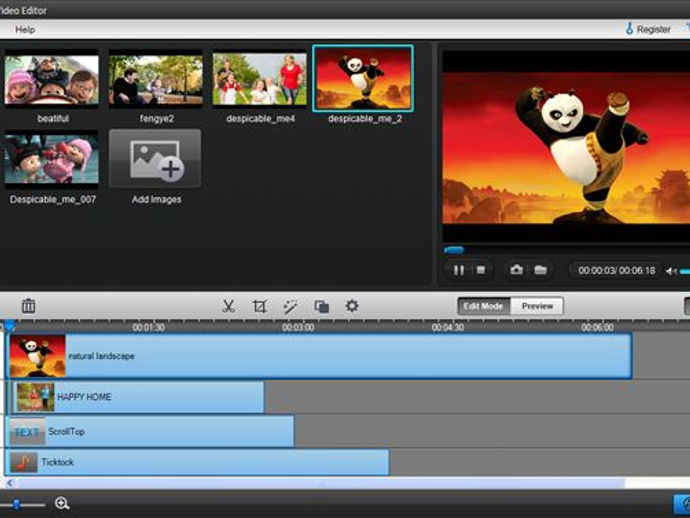Pause the preview playback
The width and height of the screenshot is (690, 518).
pos(459,270)
